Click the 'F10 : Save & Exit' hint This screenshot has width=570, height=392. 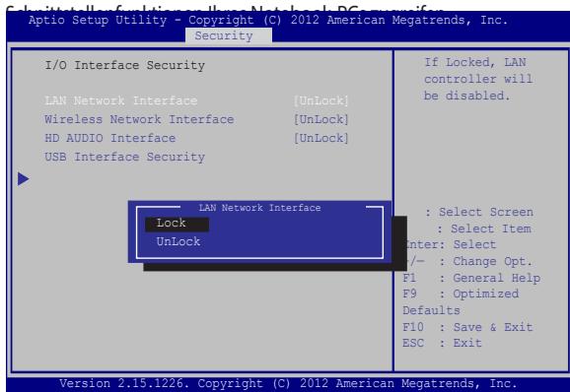(x=467, y=327)
